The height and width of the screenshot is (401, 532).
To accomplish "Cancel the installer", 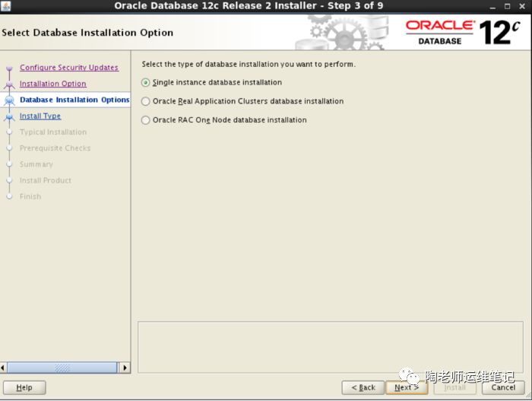I will (503, 387).
